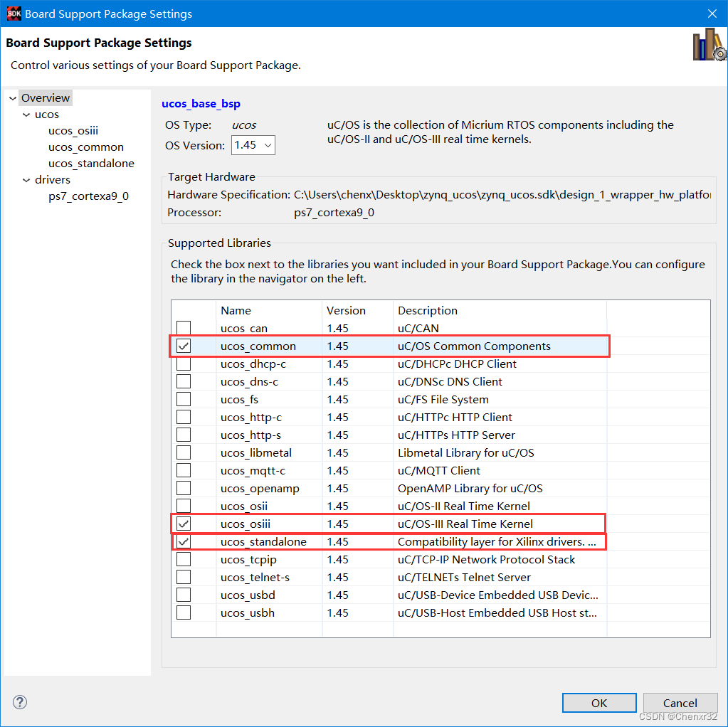This screenshot has height=727, width=728.
Task: Click the SDK icon in title bar
Action: tap(14, 14)
